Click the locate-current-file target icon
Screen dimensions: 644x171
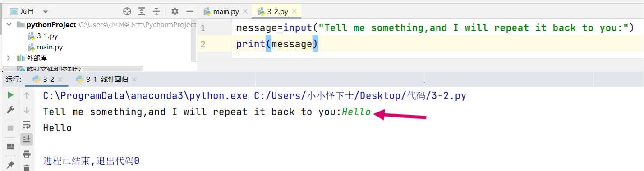127,11
